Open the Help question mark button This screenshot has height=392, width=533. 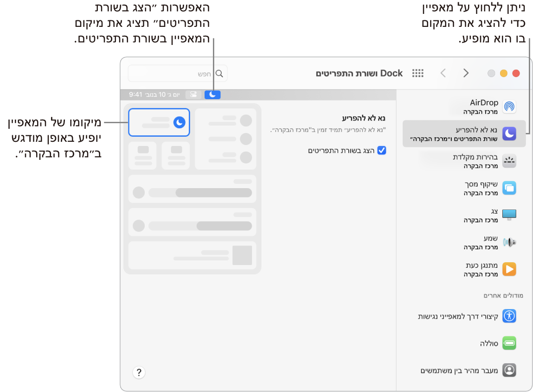(x=139, y=373)
